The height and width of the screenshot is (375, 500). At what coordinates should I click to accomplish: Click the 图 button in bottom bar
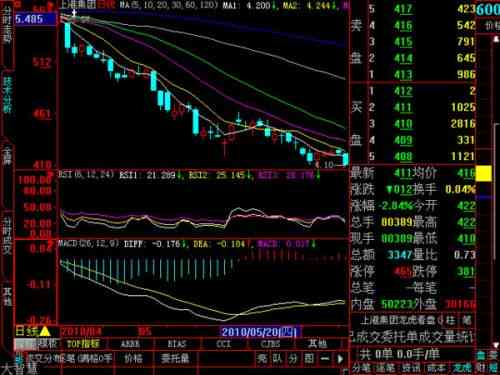click(309, 359)
